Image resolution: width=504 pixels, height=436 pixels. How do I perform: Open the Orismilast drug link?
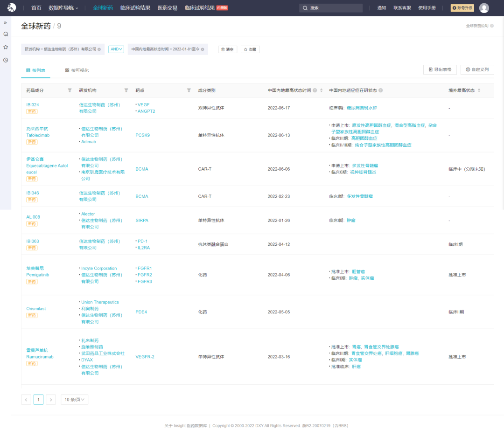tap(36, 309)
